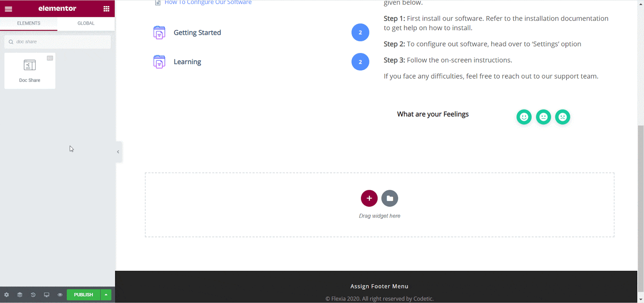Toggle preview changes eye icon

tap(60, 295)
